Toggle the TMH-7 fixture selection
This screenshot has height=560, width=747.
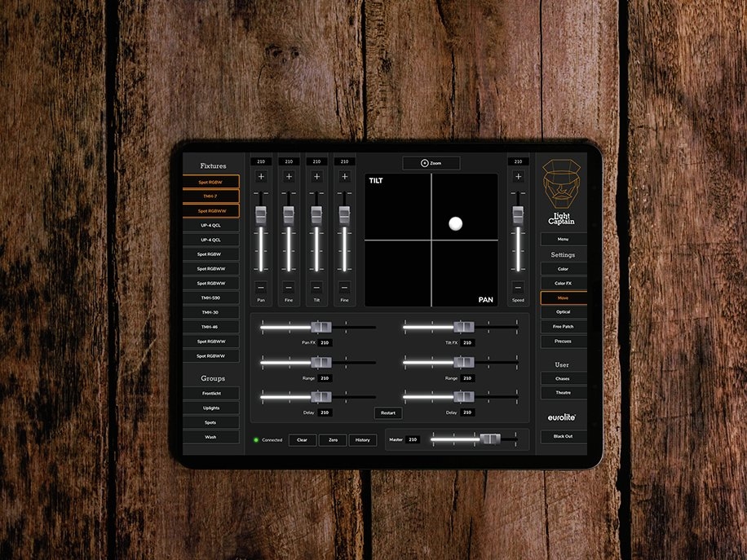[210, 196]
